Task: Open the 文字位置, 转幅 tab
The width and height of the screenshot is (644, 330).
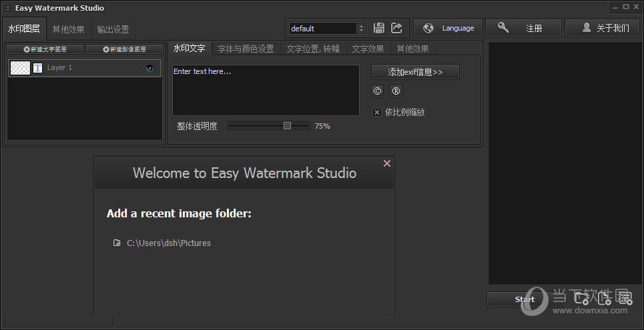Action: click(x=313, y=49)
